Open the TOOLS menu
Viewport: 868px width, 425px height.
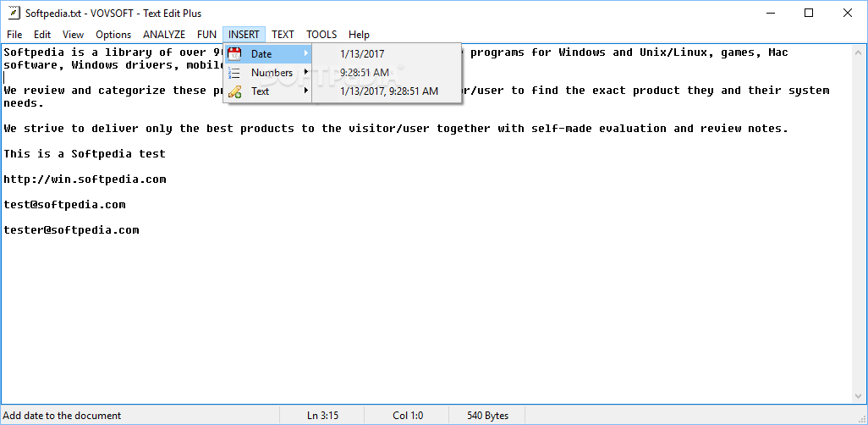[321, 35]
